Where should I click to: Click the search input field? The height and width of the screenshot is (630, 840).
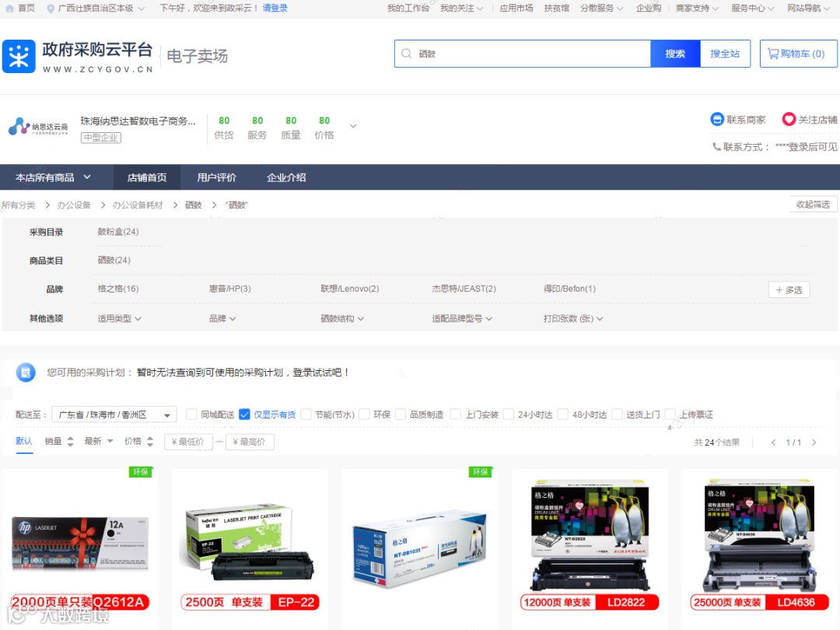(x=523, y=54)
